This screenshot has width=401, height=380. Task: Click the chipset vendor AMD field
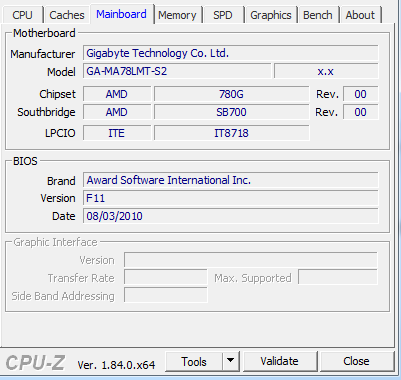point(117,94)
